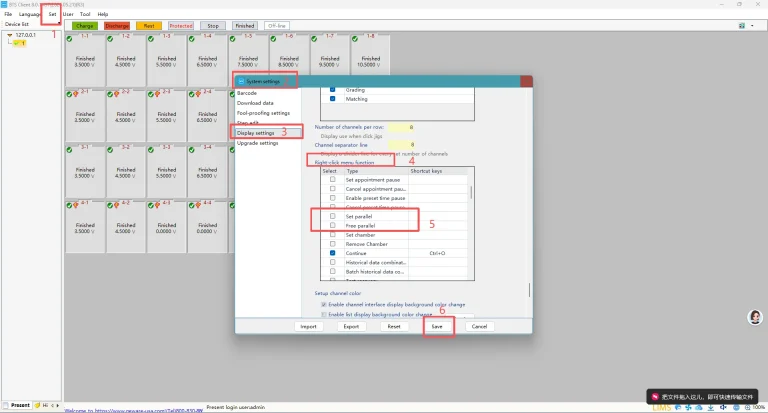Check Enable preset time pause checkbox
Viewport: 768px width, 413px height.
point(333,198)
